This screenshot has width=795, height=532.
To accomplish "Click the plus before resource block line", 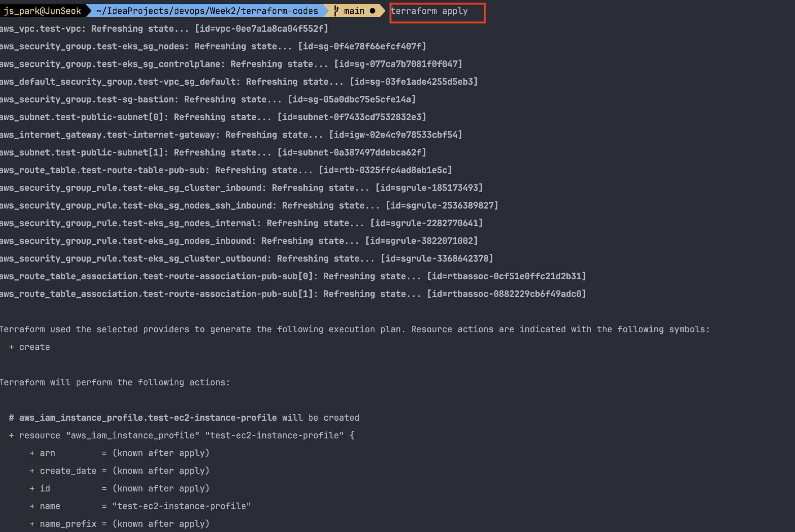I will pos(11,435).
